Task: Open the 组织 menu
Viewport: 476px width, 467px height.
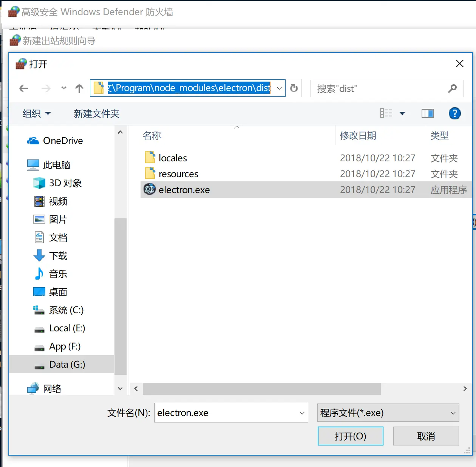Action: pyautogui.click(x=36, y=113)
